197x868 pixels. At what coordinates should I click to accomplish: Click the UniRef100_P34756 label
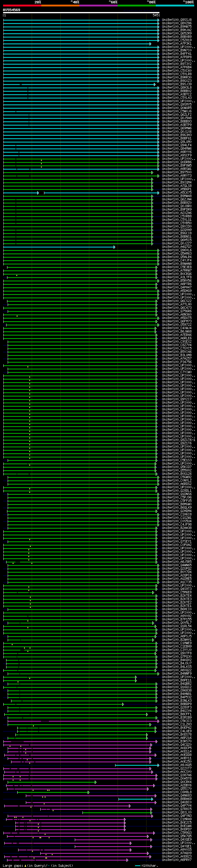(x=177, y=362)
